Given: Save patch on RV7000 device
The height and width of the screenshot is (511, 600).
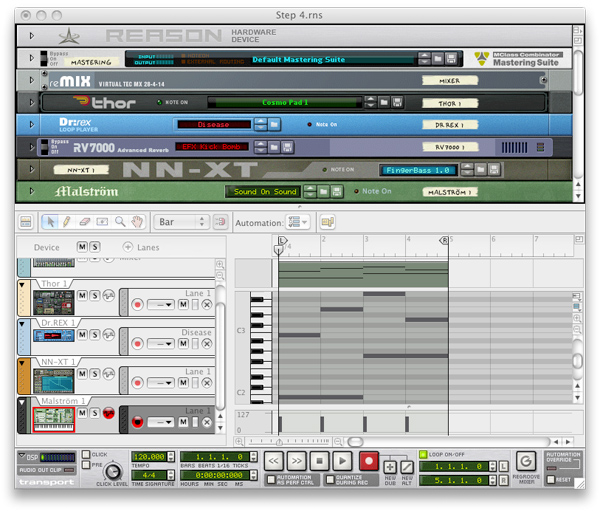Looking at the screenshot, I should [x=287, y=147].
